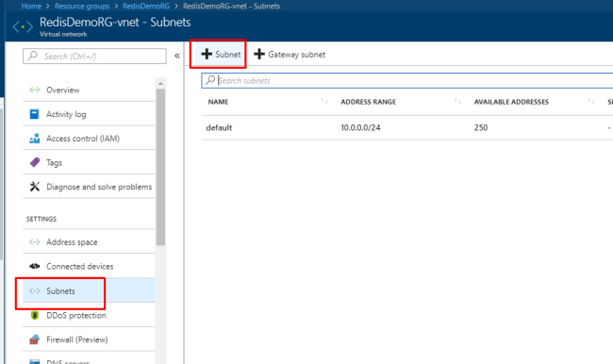Focus the Search subnets field
Image resolution: width=613 pixels, height=364 pixels.
tap(407, 80)
